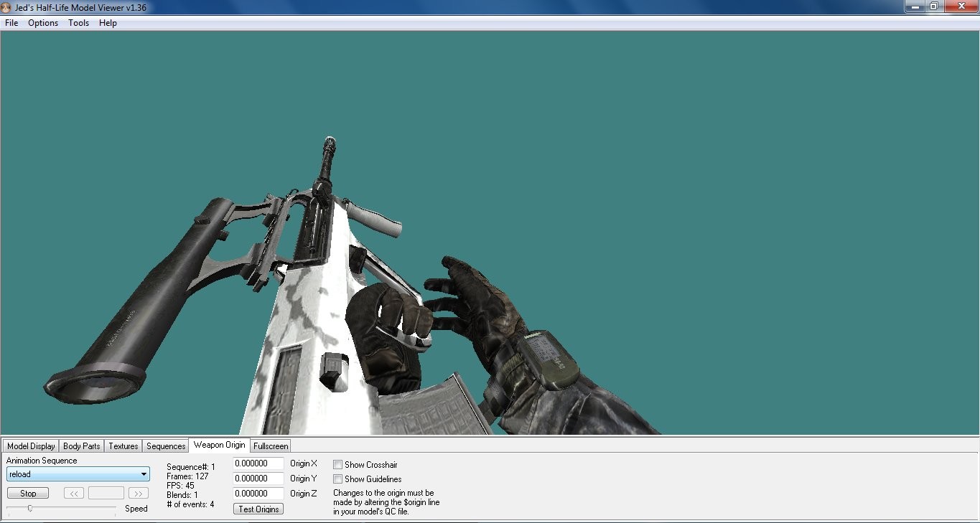The image size is (980, 523).
Task: Switch to the Textures tab
Action: 122,446
